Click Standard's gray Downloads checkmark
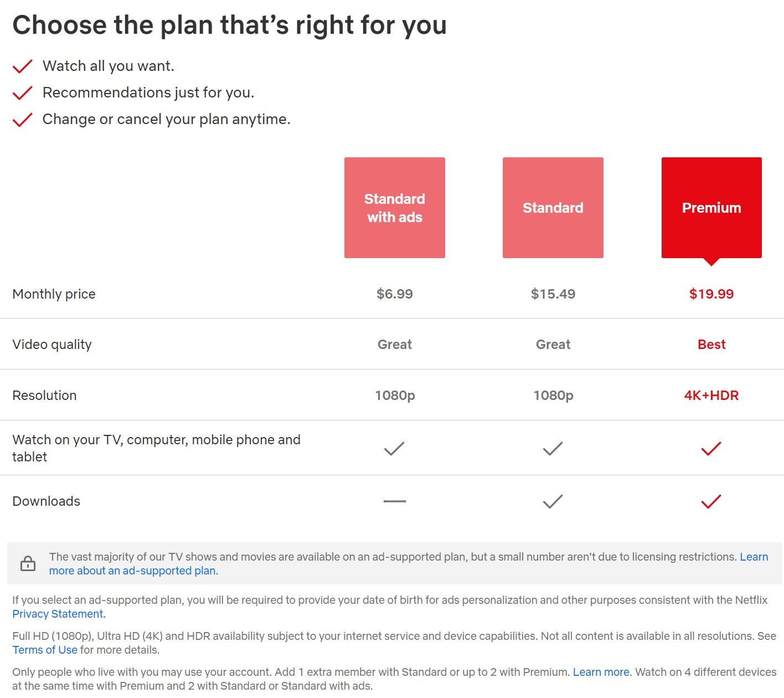 (553, 501)
